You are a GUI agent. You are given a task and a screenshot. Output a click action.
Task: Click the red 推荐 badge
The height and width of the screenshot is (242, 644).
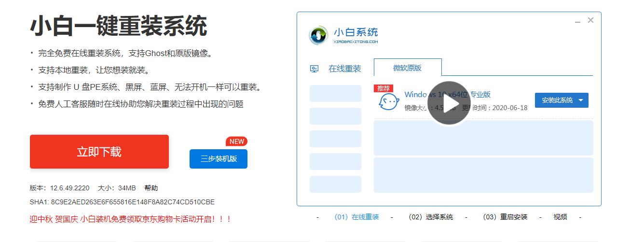click(384, 88)
